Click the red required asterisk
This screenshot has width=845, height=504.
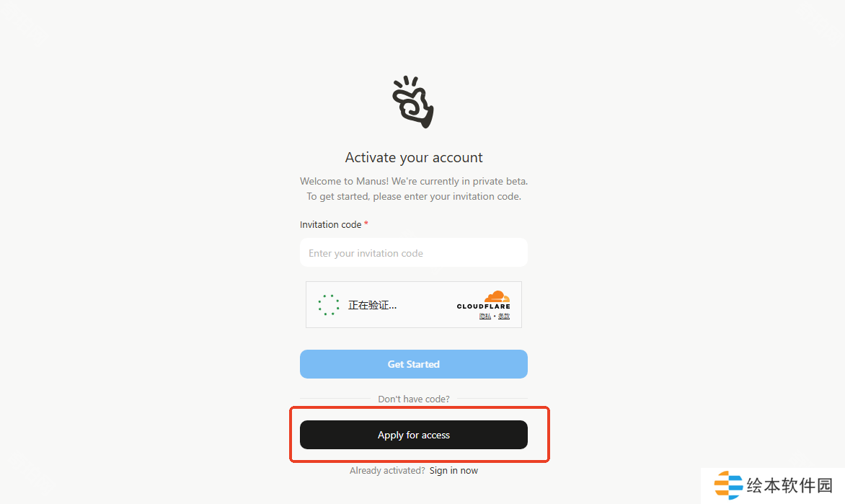tap(366, 224)
